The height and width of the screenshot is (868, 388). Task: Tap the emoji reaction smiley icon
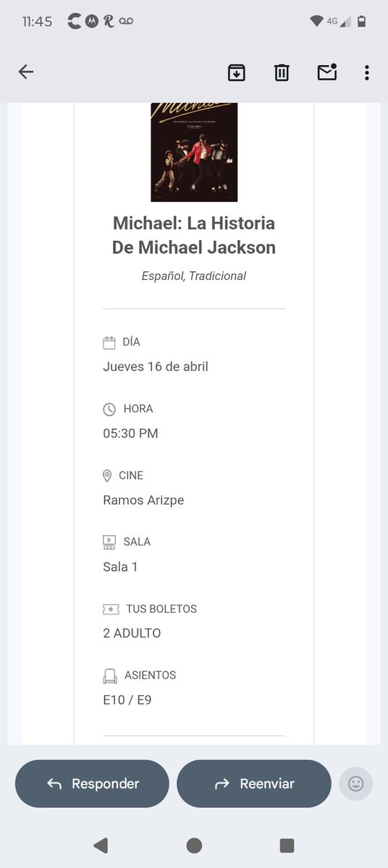[355, 783]
